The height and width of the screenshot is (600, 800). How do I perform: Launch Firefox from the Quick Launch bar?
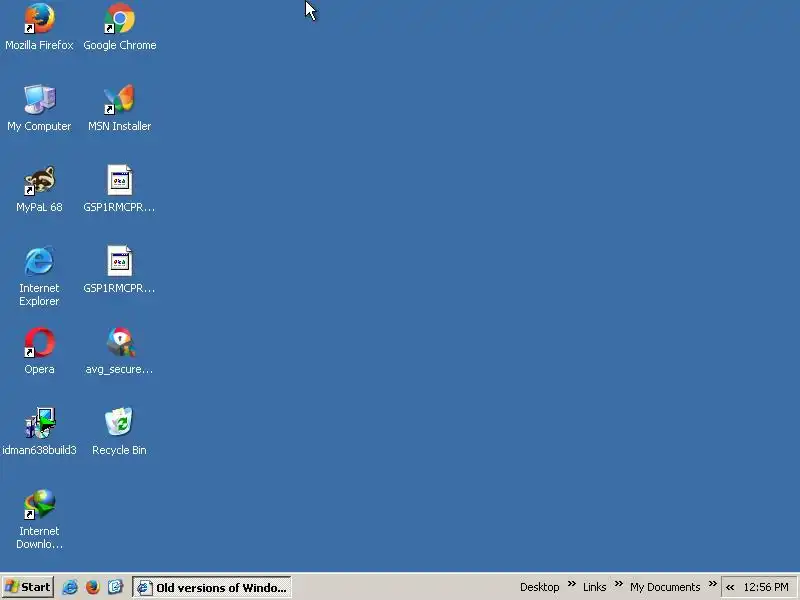tap(92, 587)
